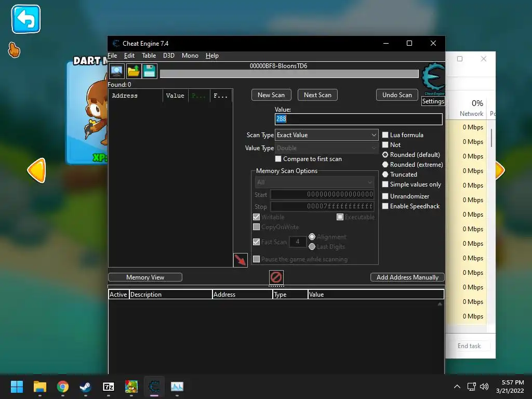This screenshot has width=532, height=399.
Task: Click the Start address field
Action: pos(322,194)
